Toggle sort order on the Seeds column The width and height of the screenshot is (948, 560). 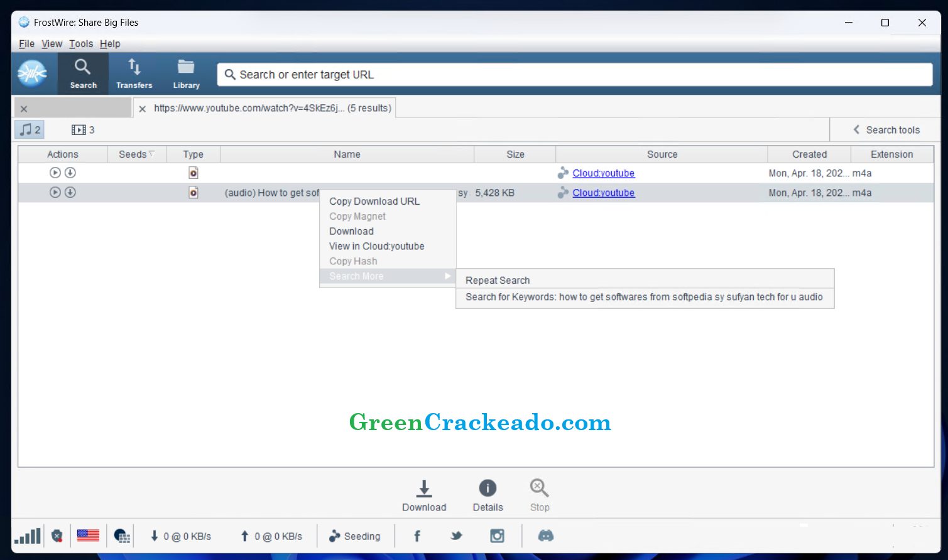point(136,154)
